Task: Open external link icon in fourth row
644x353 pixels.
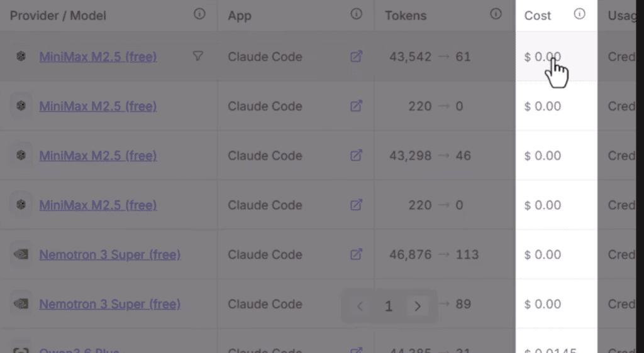Action: tap(356, 205)
